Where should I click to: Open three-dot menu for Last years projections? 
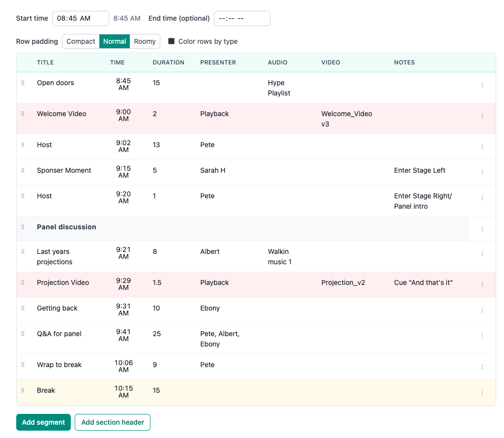(482, 253)
